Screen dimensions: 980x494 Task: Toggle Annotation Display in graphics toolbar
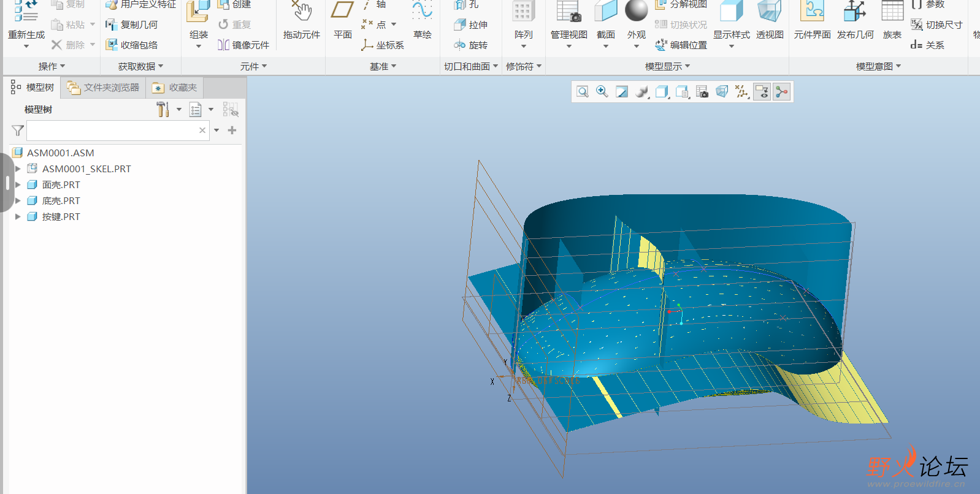762,92
